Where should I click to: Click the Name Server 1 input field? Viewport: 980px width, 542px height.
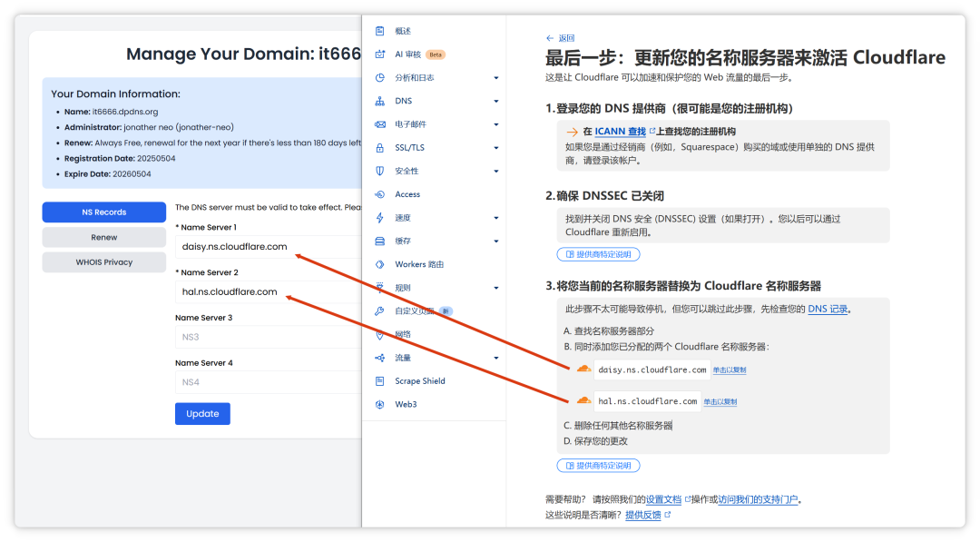[x=269, y=246]
